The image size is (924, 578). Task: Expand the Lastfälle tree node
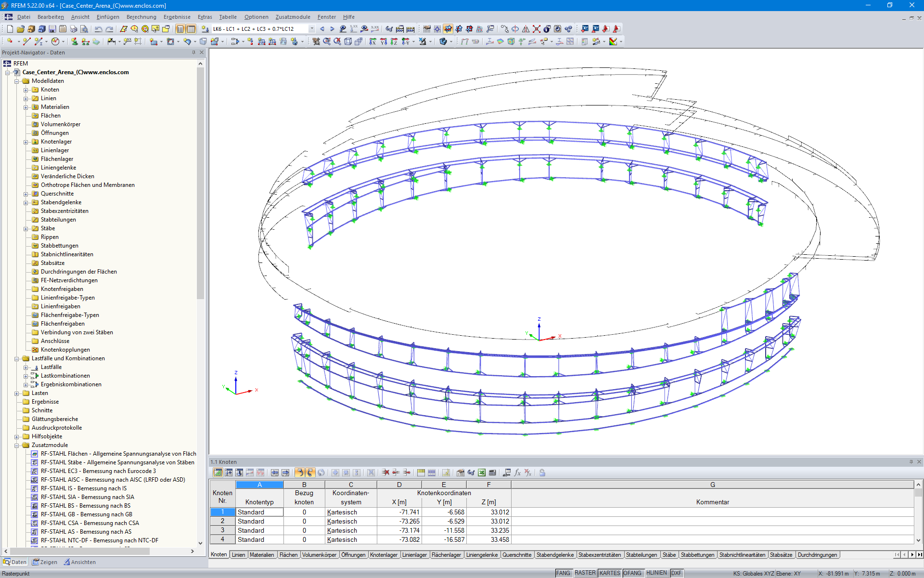click(26, 368)
